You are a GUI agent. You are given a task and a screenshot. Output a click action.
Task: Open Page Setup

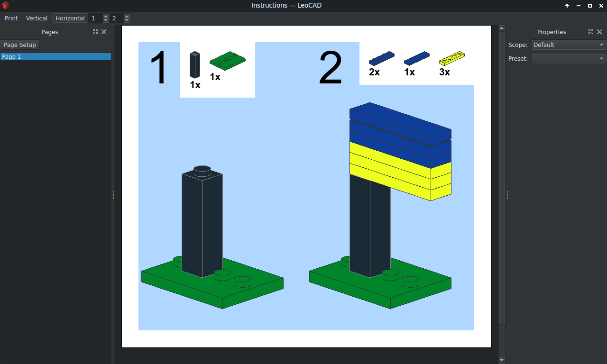tap(20, 45)
